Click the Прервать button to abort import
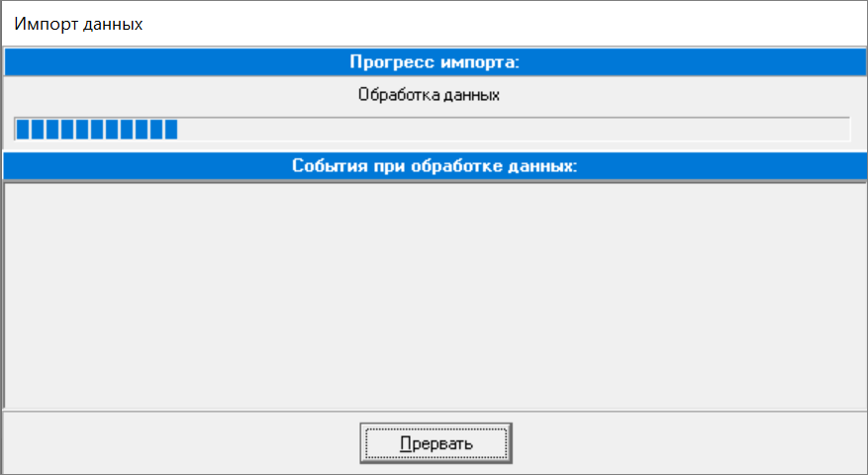868x475 pixels. (435, 443)
